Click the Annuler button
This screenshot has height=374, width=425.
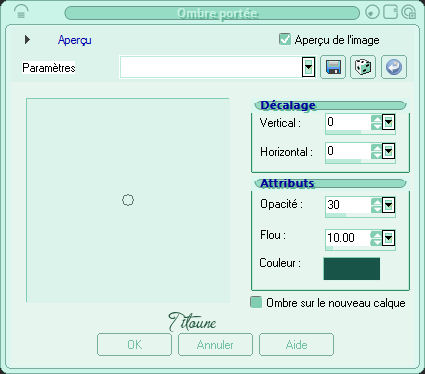(x=215, y=344)
